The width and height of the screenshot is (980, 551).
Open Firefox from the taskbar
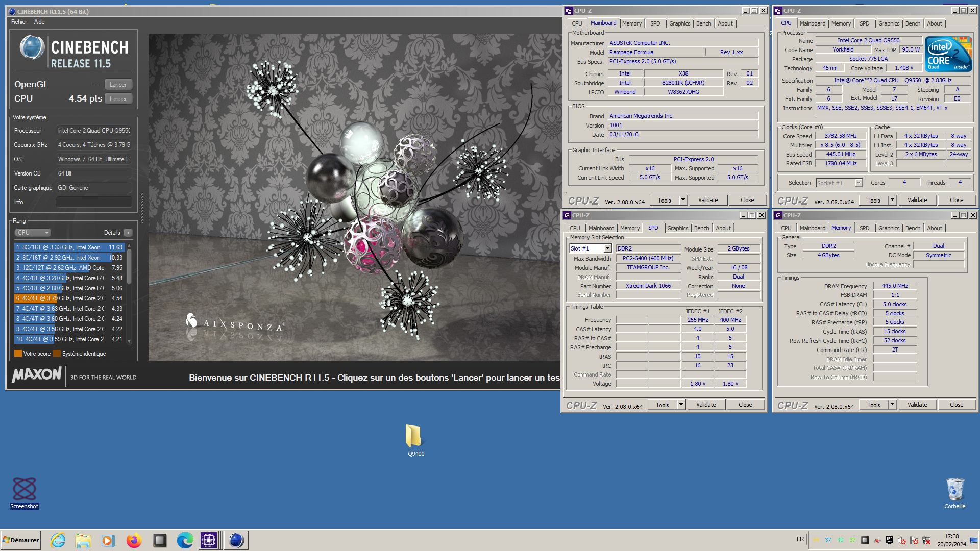pos(134,540)
